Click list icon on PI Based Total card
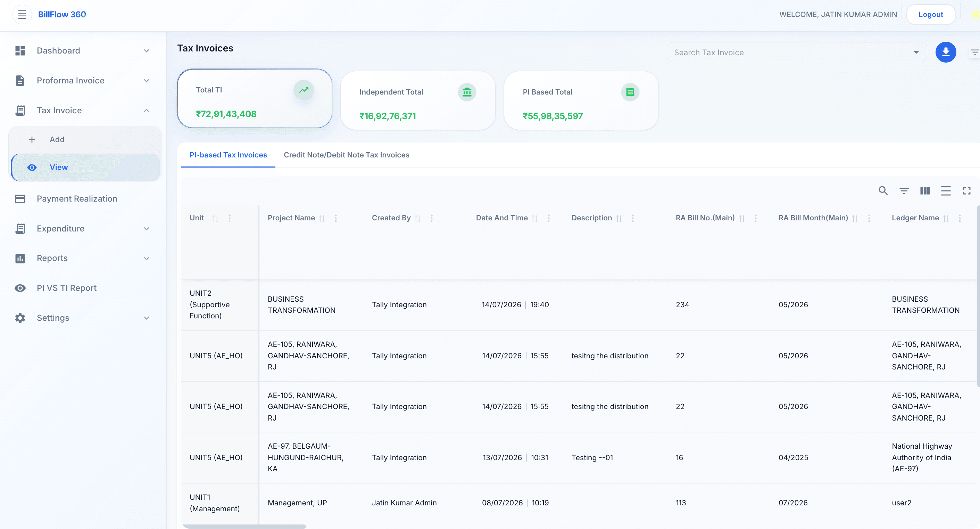The height and width of the screenshot is (529, 980). click(x=630, y=92)
